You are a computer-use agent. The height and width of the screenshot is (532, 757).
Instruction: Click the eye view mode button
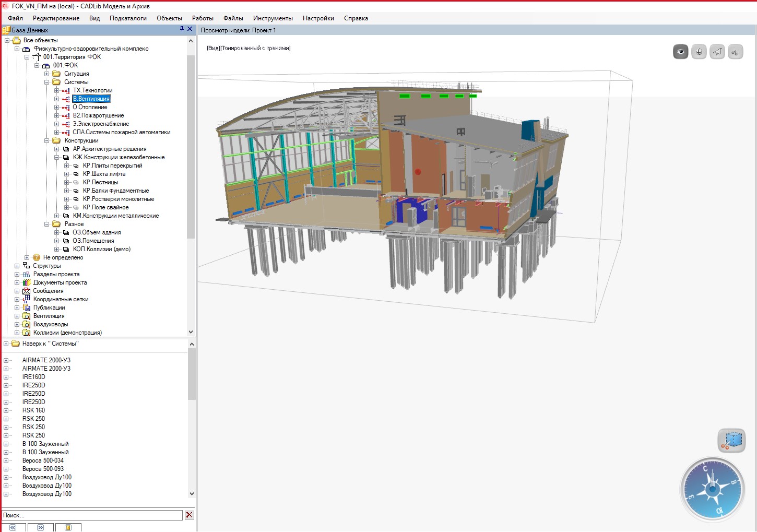tap(680, 52)
